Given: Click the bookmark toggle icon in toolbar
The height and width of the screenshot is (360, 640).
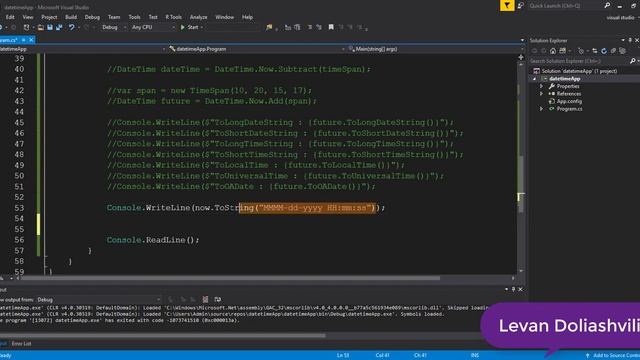Looking at the screenshot, I should pos(331,27).
